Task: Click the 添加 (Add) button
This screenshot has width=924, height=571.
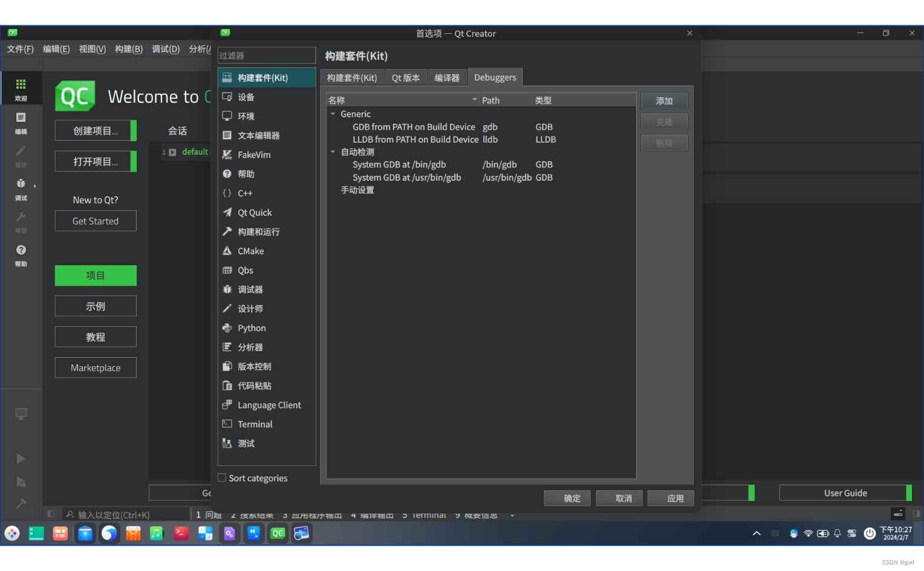Action: click(x=665, y=101)
